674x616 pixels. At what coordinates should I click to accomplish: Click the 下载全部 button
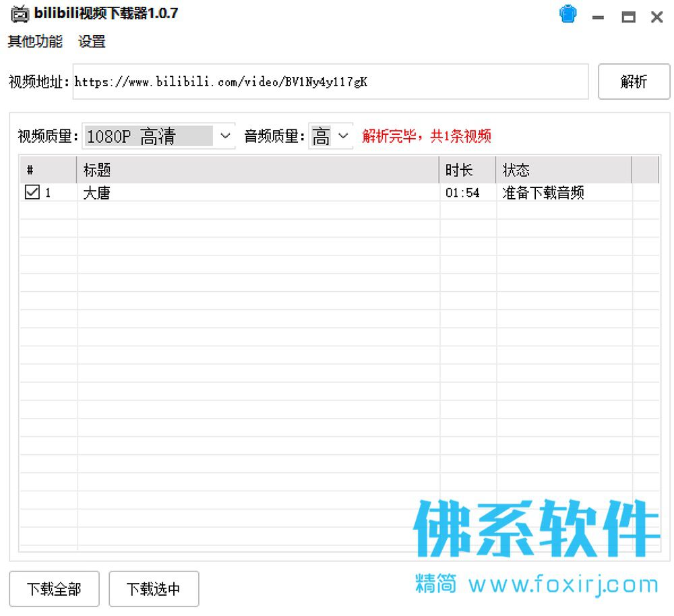click(x=54, y=588)
